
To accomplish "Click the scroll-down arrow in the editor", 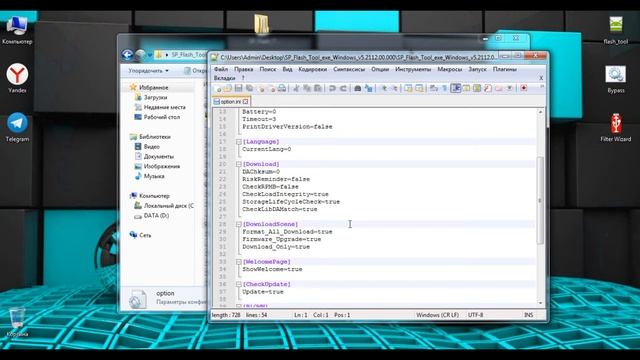I will pyautogui.click(x=540, y=303).
